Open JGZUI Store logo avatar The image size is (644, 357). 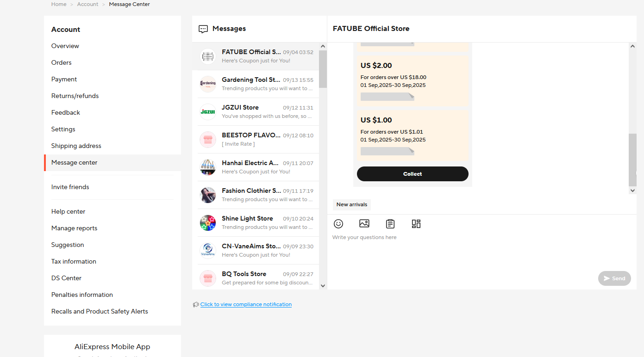coord(208,112)
